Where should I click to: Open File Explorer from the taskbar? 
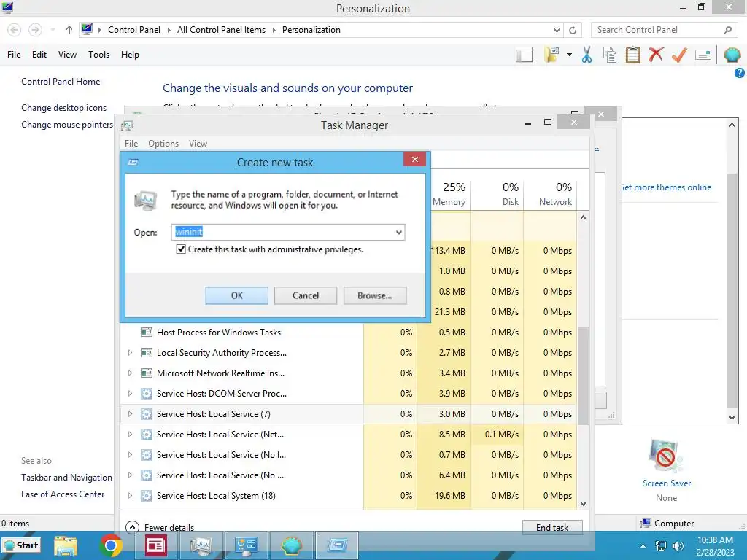pos(65,545)
